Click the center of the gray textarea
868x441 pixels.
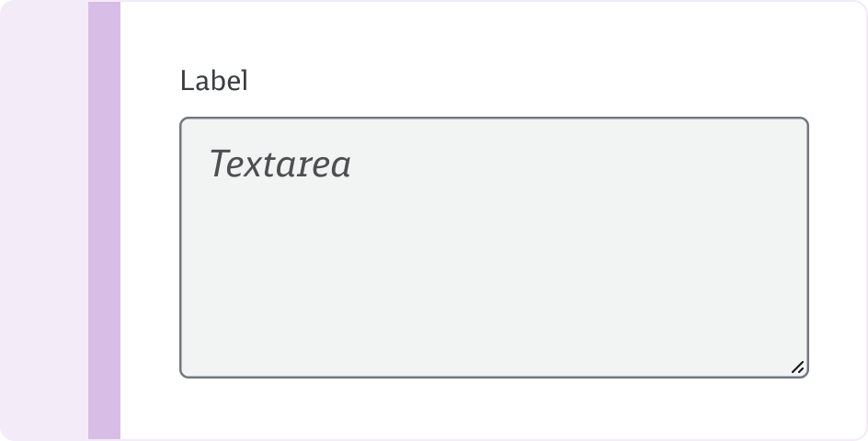[x=494, y=248]
